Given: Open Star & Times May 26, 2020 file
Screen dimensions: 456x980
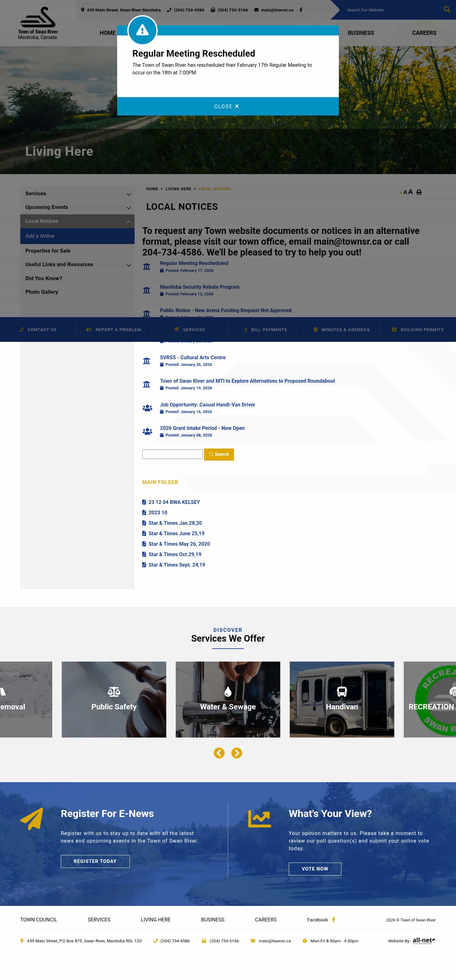Looking at the screenshot, I should point(179,543).
